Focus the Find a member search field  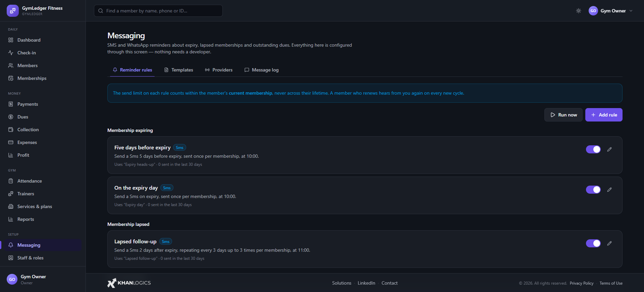[x=158, y=11]
